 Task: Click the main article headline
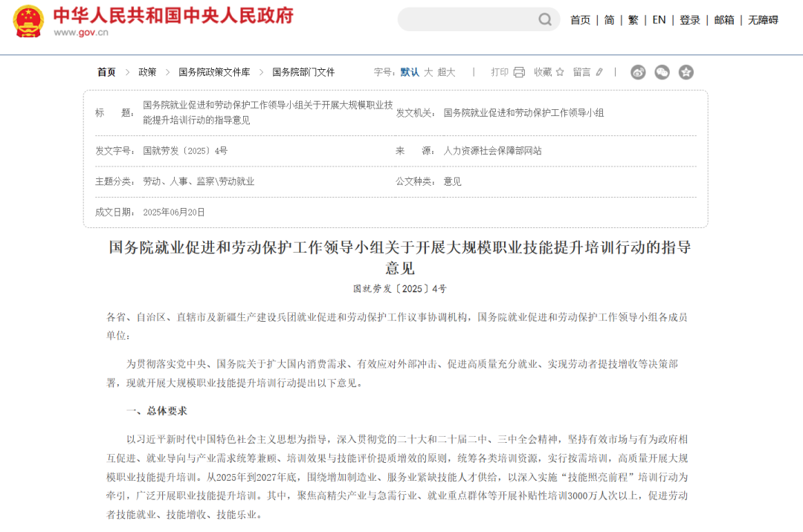[x=400, y=257]
